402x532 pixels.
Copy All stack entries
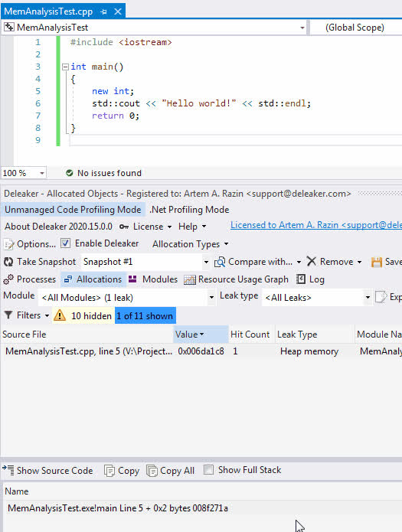177,471
